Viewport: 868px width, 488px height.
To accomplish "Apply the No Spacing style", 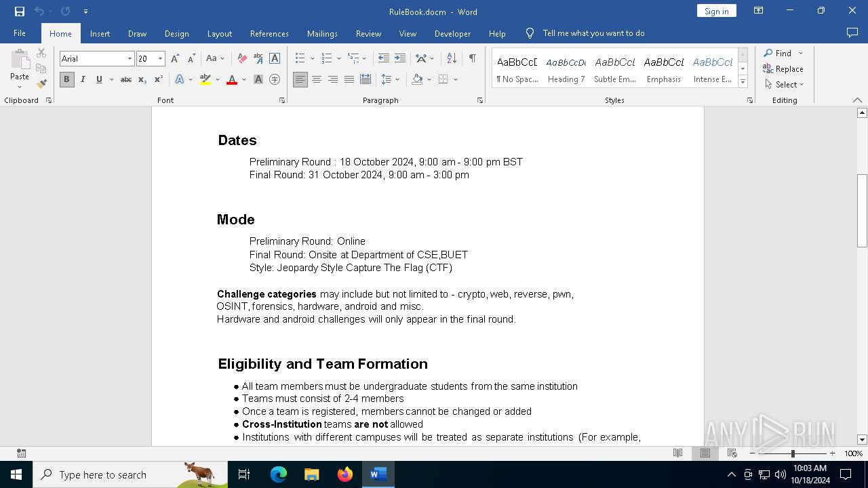I will tap(517, 69).
